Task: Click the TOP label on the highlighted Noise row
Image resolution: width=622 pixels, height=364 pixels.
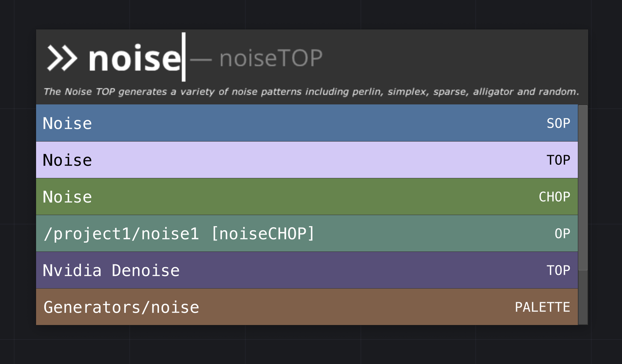Action: 558,160
